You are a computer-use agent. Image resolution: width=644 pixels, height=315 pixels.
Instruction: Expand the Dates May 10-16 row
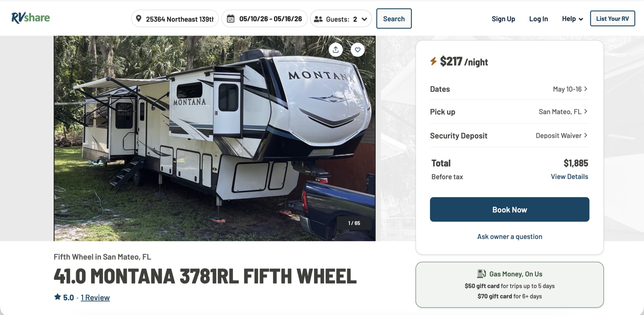(570, 89)
